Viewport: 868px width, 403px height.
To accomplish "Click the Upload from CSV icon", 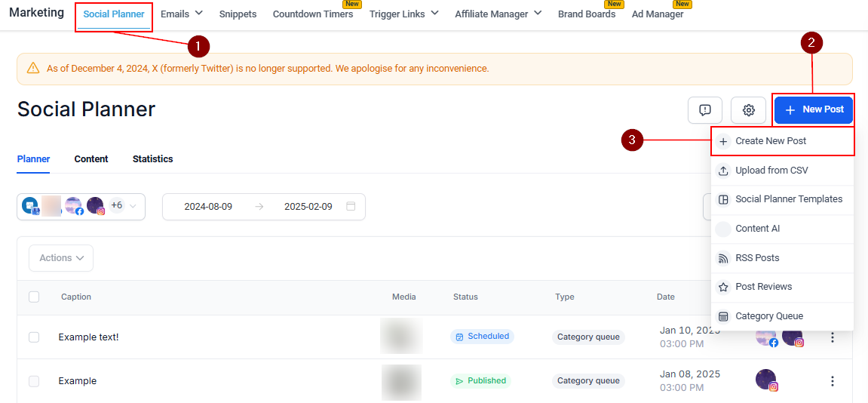I will 723,171.
